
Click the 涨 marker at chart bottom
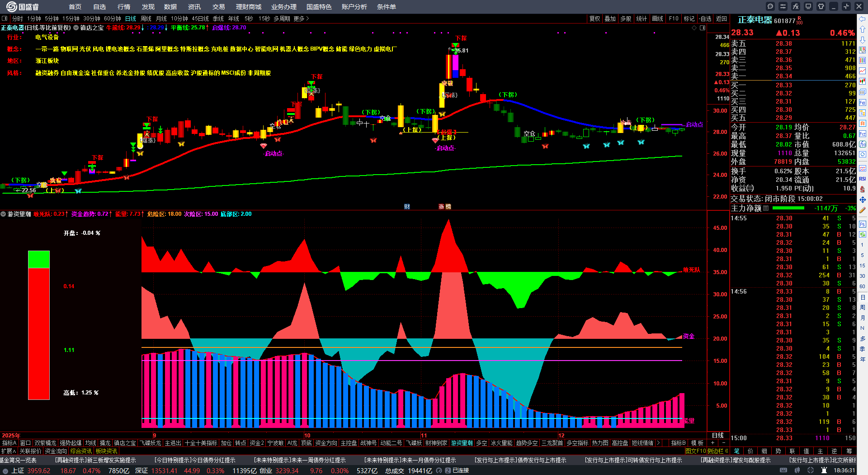click(x=441, y=207)
